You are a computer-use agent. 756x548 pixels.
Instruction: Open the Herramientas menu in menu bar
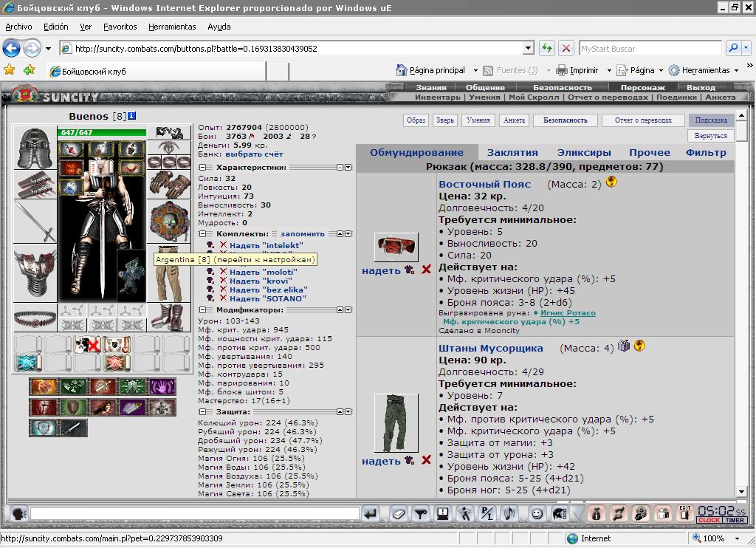(x=172, y=27)
